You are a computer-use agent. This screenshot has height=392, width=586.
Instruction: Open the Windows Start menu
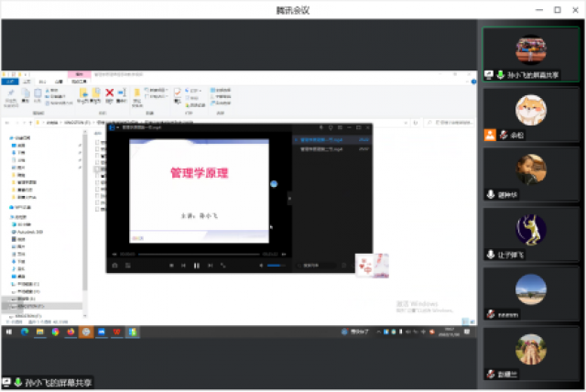click(x=9, y=332)
